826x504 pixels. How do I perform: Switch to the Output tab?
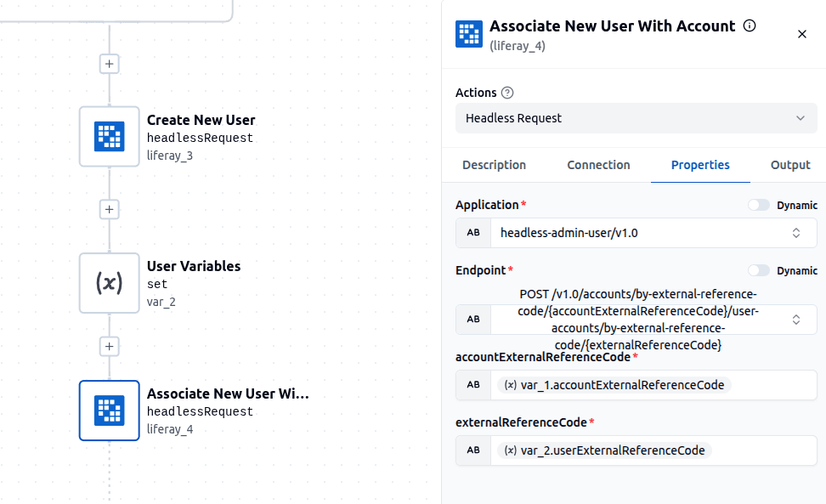790,165
